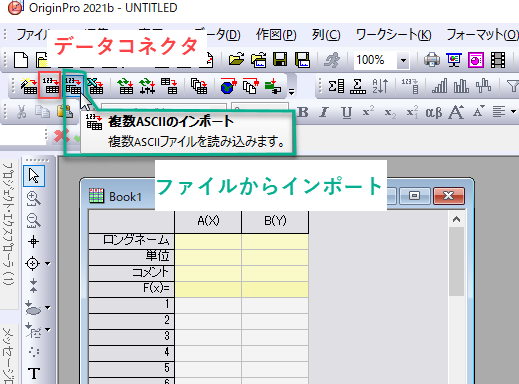The height and width of the screenshot is (384, 519).
Task: Open the Data Reader tool dropdown arrow
Action: pyautogui.click(x=48, y=264)
